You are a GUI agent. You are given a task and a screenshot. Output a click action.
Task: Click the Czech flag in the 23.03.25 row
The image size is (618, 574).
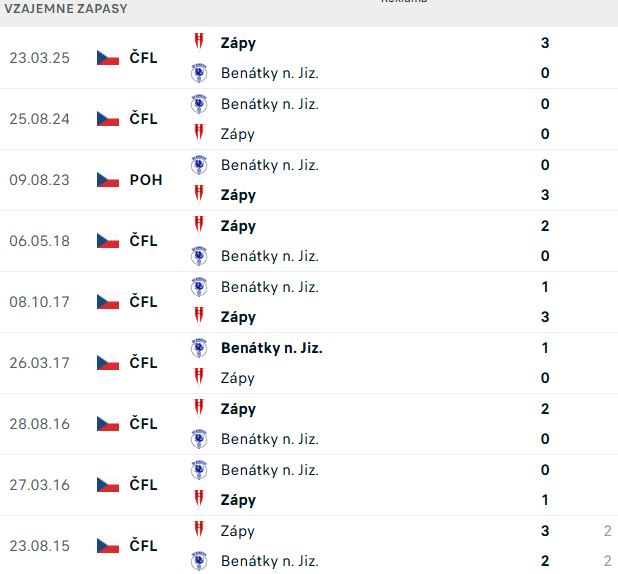108,58
